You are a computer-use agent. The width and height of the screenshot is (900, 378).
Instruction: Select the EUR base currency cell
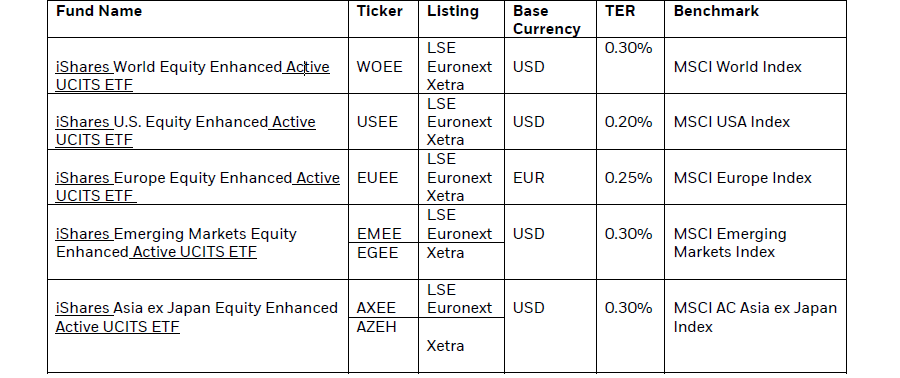pos(529,178)
